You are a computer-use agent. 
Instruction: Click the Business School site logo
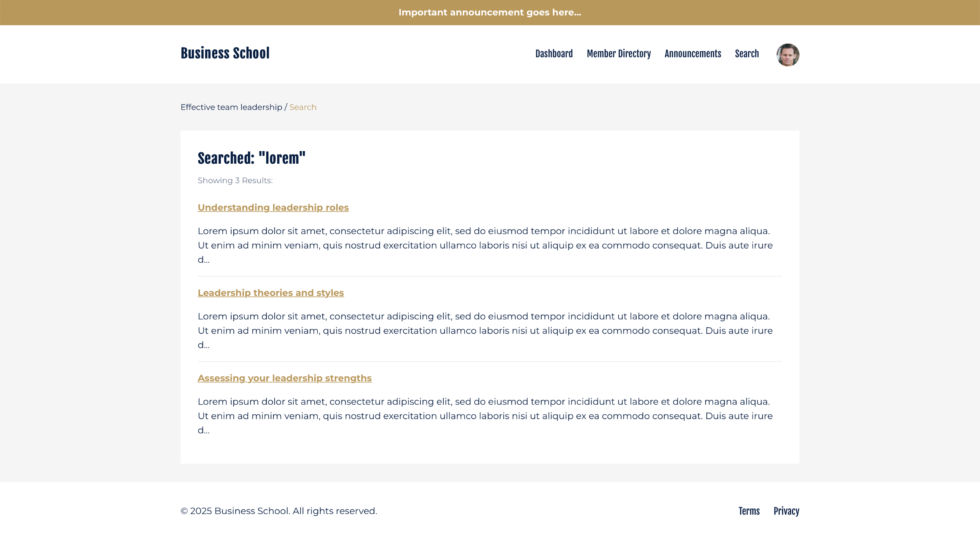click(x=225, y=53)
